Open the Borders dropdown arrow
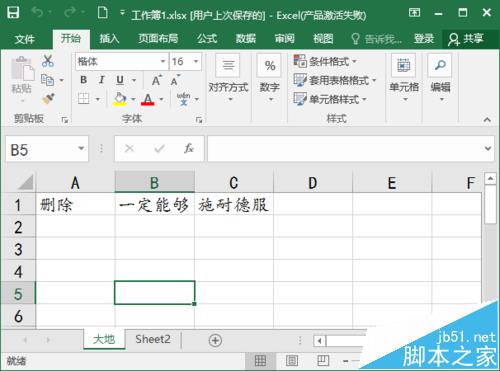The width and height of the screenshot is (500, 371). (x=98, y=99)
